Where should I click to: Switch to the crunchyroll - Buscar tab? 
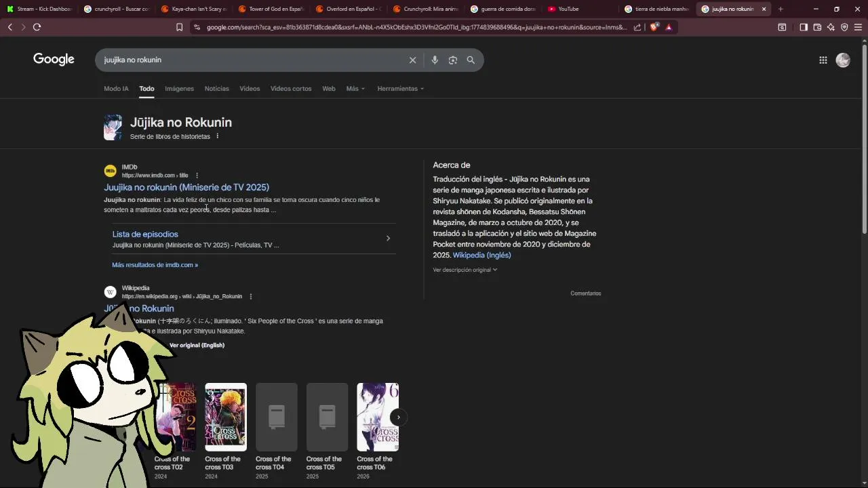[116, 9]
